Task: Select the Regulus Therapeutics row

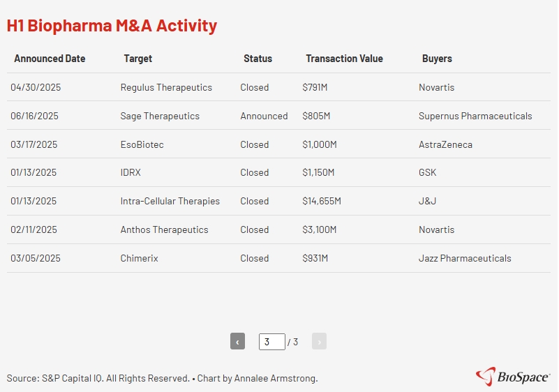Action: point(166,88)
